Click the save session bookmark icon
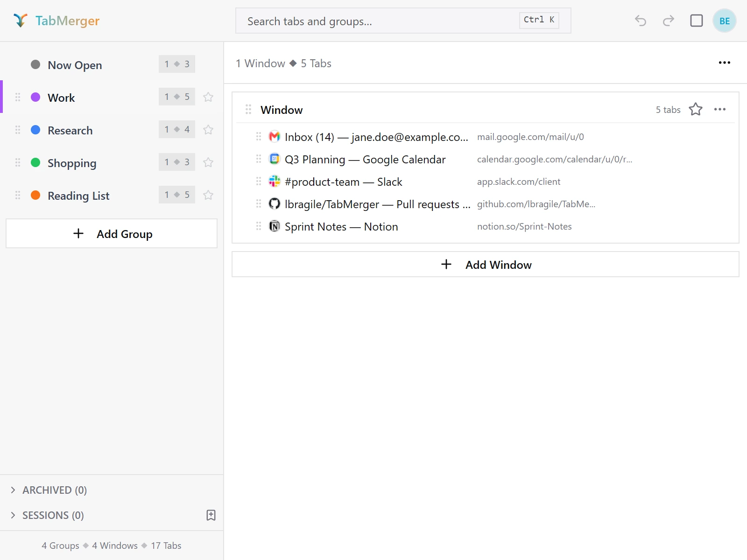Viewport: 747px width, 560px height. [211, 515]
